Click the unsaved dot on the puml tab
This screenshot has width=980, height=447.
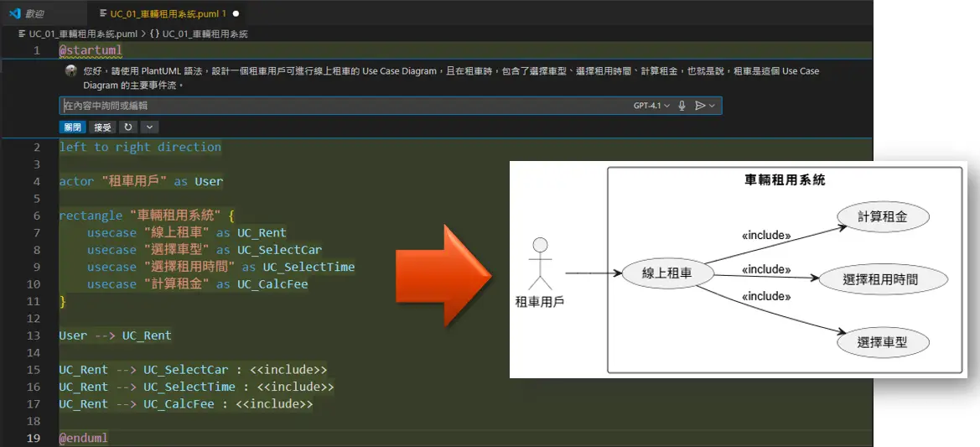[x=236, y=13]
